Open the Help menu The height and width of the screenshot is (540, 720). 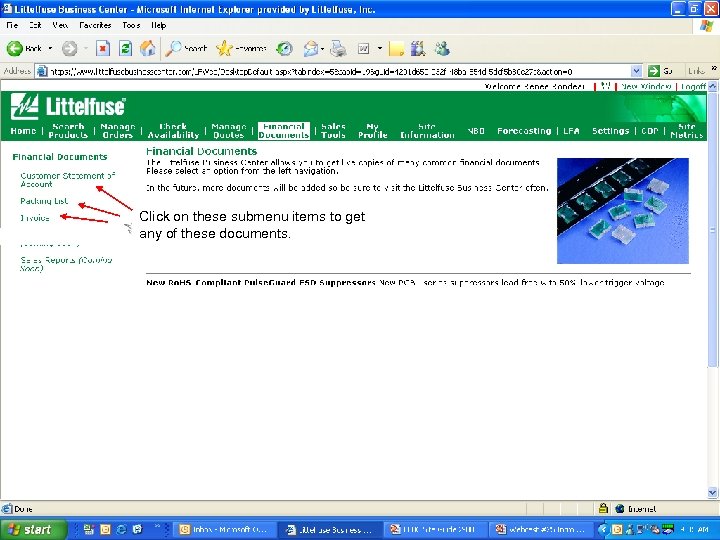(x=158, y=25)
